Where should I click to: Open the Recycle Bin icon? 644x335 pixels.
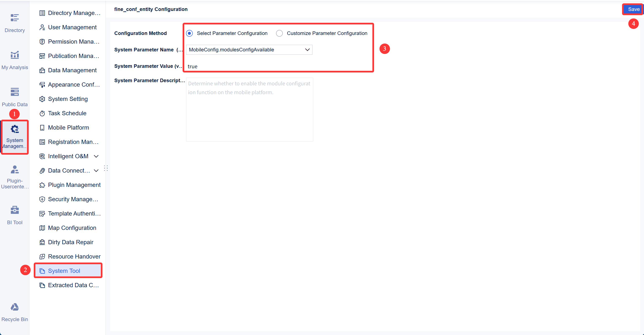coord(15,307)
